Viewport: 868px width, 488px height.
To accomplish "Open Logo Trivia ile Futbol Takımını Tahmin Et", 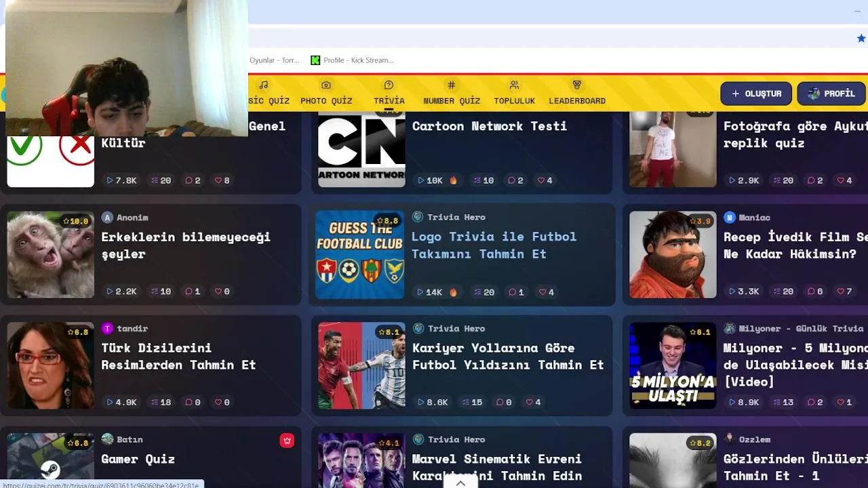I will click(494, 245).
